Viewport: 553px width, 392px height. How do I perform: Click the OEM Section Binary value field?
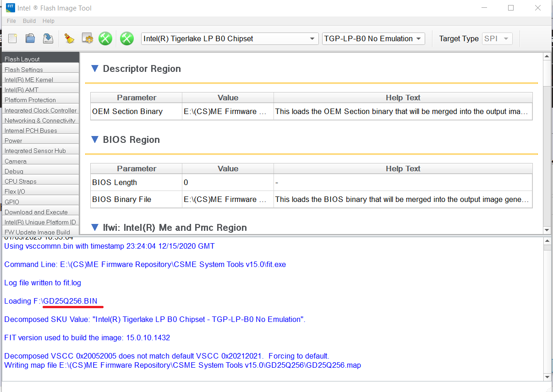click(228, 111)
